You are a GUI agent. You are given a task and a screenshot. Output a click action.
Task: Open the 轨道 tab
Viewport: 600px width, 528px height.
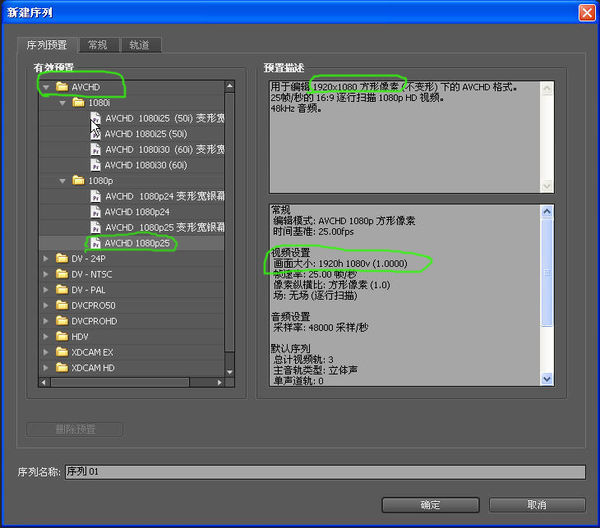pyautogui.click(x=140, y=45)
